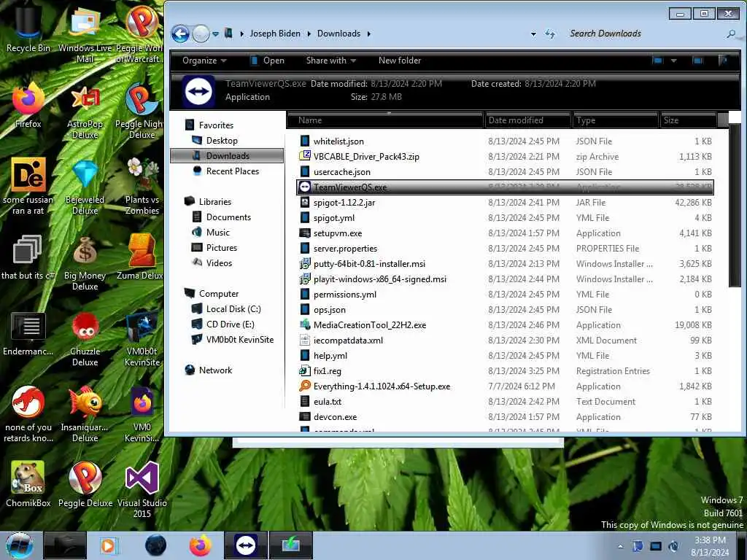The height and width of the screenshot is (560, 747).
Task: Open 'some russian ran a rat' icon
Action: tap(28, 187)
